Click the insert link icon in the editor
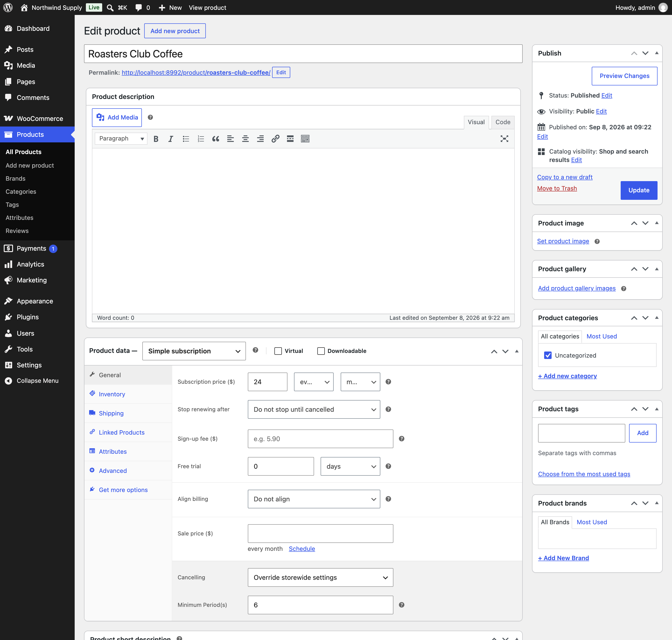The height and width of the screenshot is (640, 672). coord(275,138)
